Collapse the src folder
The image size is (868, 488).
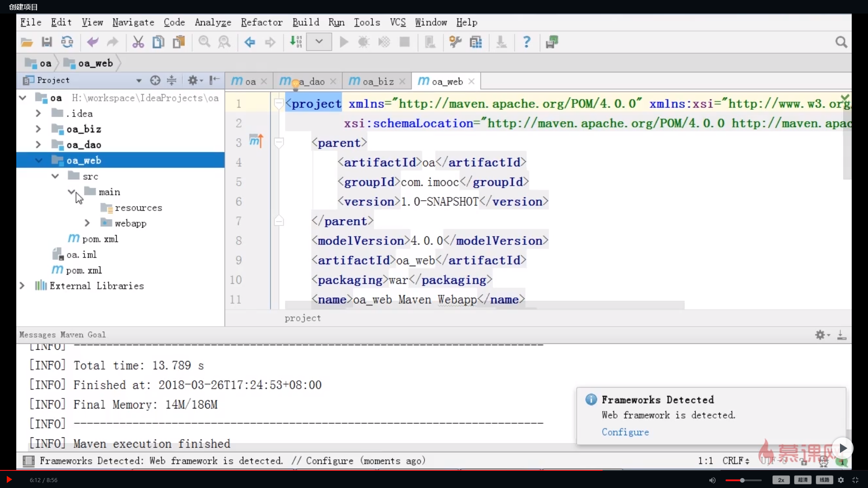[x=55, y=176]
